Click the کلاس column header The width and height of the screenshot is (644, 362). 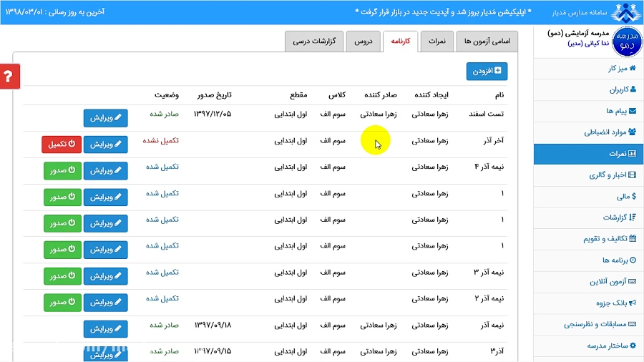point(337,95)
